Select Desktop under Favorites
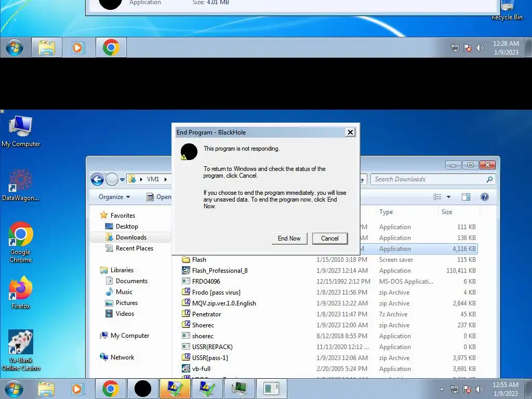The height and width of the screenshot is (399, 532). tap(122, 227)
